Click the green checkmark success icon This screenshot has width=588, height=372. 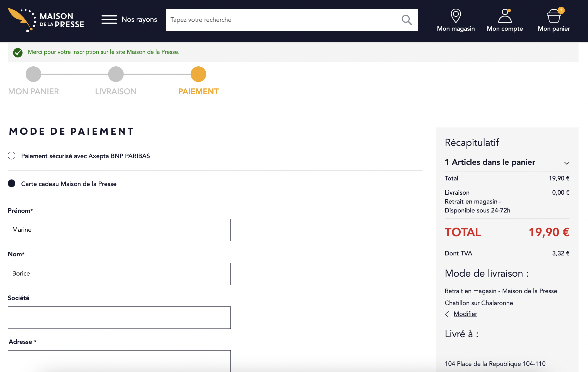(x=18, y=52)
